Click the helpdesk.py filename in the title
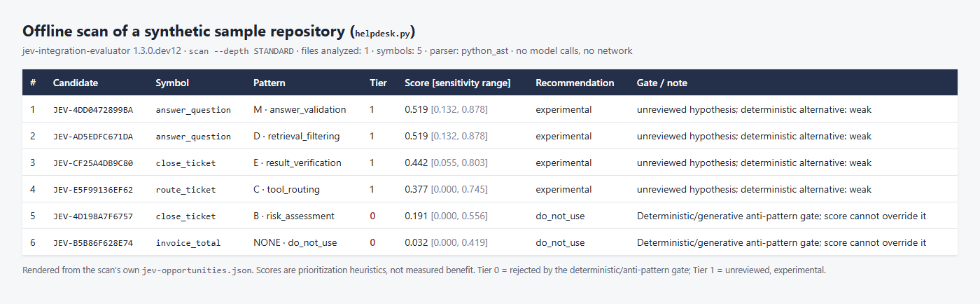This screenshot has height=304, width=980. [384, 33]
